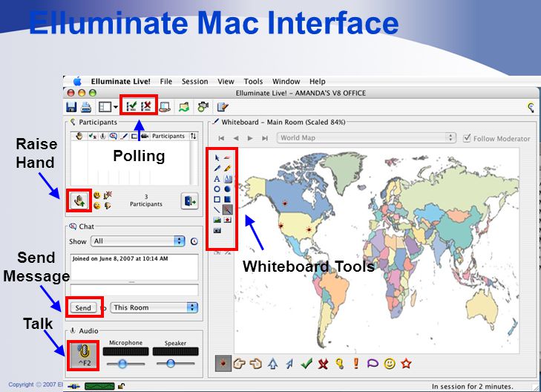Select the hollow rectangle tool

(217, 200)
